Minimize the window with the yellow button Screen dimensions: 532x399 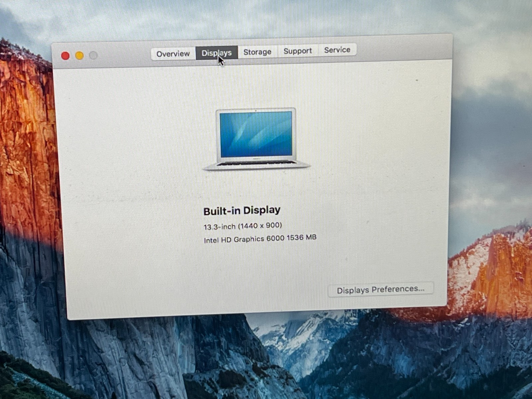(x=79, y=56)
